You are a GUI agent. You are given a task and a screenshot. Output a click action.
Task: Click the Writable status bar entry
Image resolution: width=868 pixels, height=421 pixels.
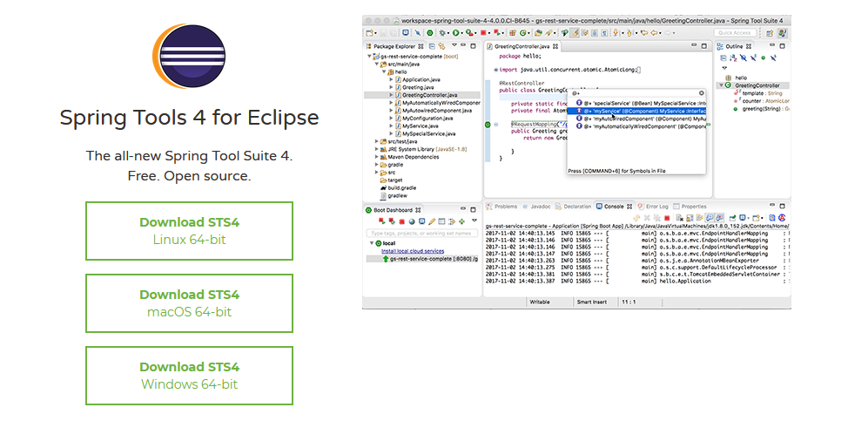[540, 302]
